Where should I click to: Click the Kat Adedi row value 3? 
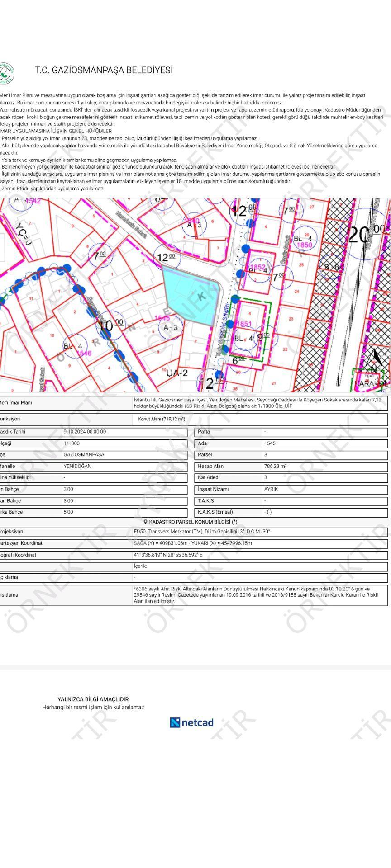coord(266,477)
